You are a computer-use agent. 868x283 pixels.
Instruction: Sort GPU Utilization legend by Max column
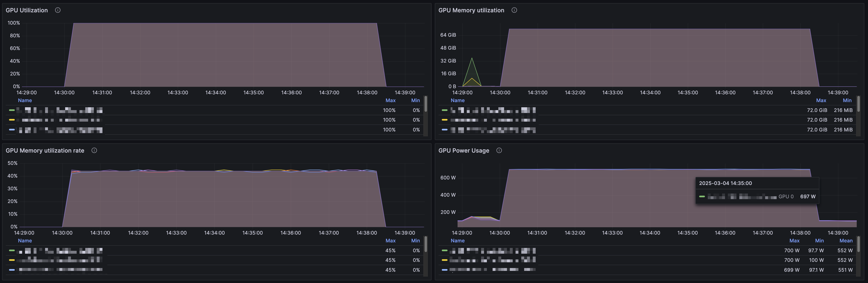pyautogui.click(x=390, y=100)
